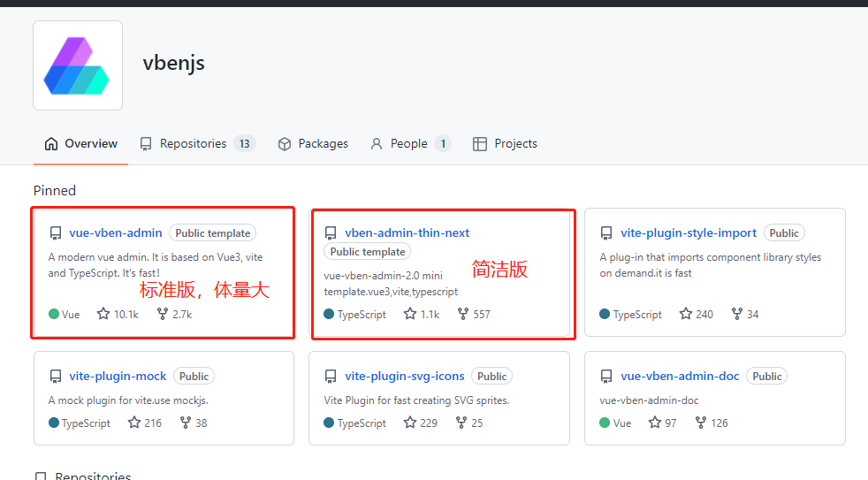Click TypeScript dot in vite-plugin-mock card
The image size is (868, 480).
pyautogui.click(x=54, y=423)
